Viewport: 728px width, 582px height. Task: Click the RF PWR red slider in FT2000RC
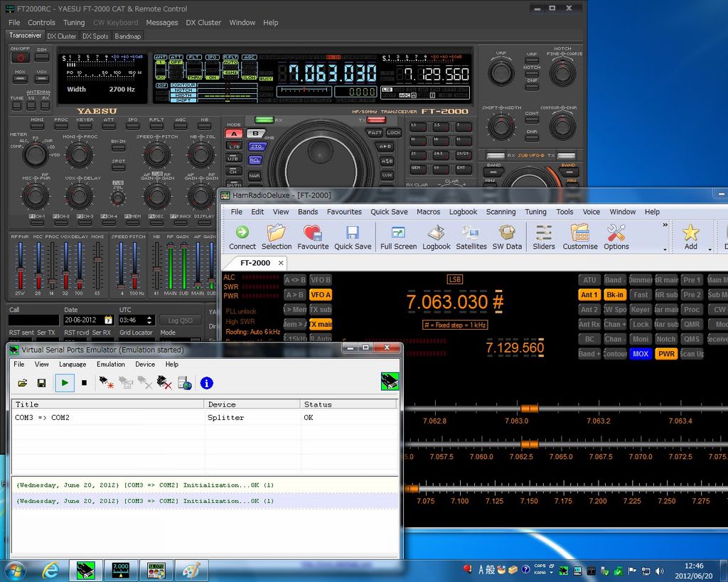click(20, 266)
